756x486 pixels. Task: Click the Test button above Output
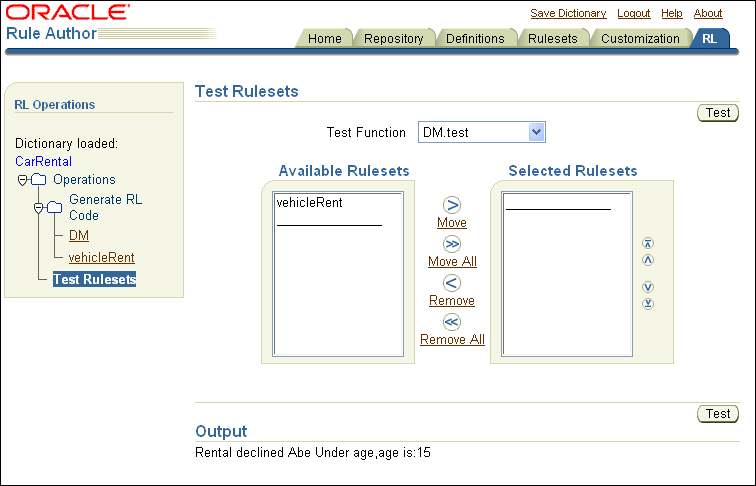[x=718, y=414]
